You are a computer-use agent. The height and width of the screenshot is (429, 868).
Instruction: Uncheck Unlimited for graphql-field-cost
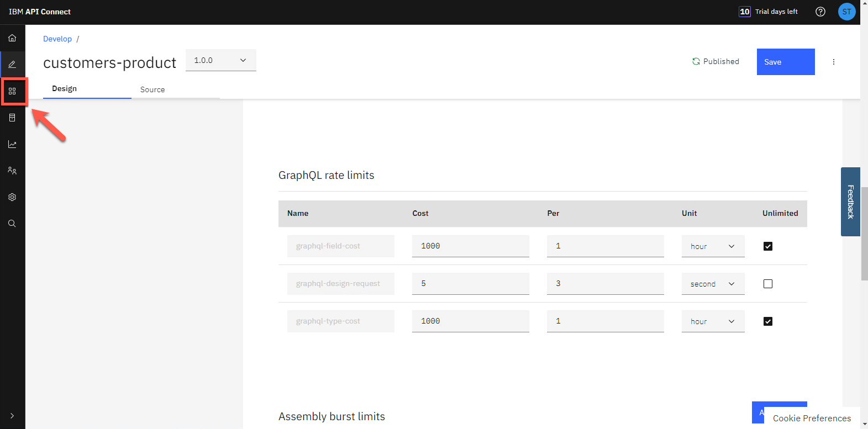click(768, 246)
